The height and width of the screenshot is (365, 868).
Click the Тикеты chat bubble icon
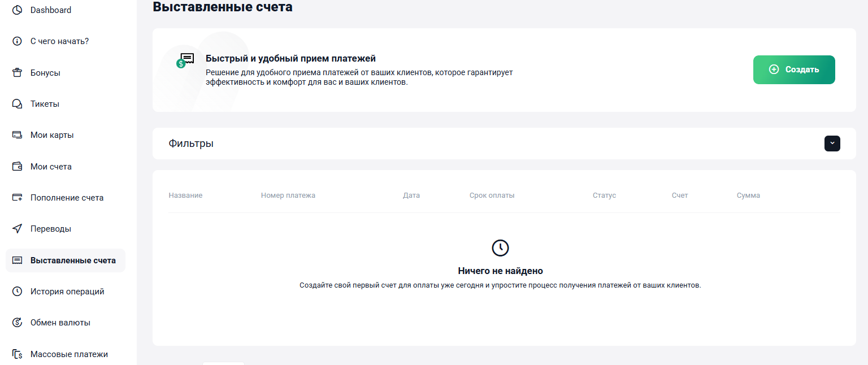18,104
